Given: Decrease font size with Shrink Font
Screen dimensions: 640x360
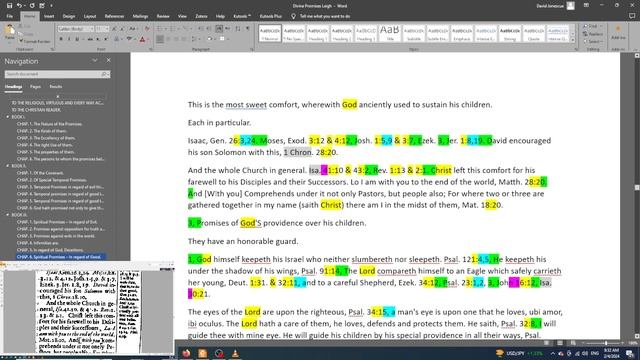Looking at the screenshot, I should [x=122, y=29].
